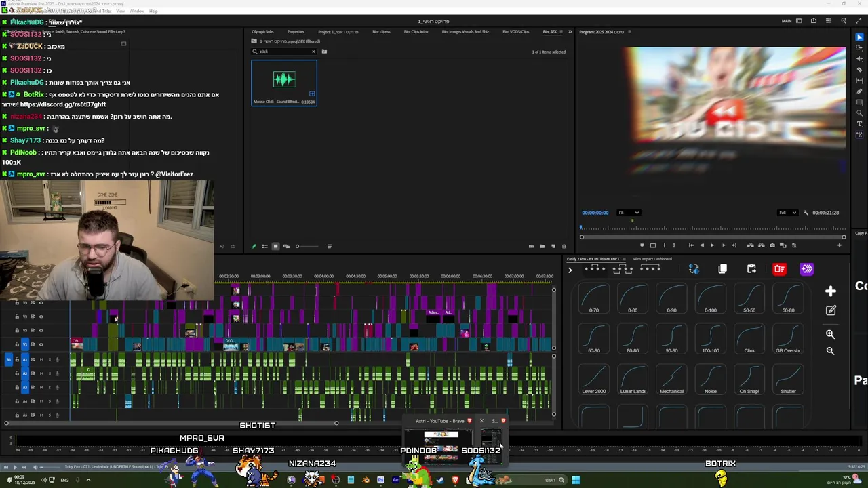
Task: Click the Mark In bracket icon
Action: click(x=665, y=245)
